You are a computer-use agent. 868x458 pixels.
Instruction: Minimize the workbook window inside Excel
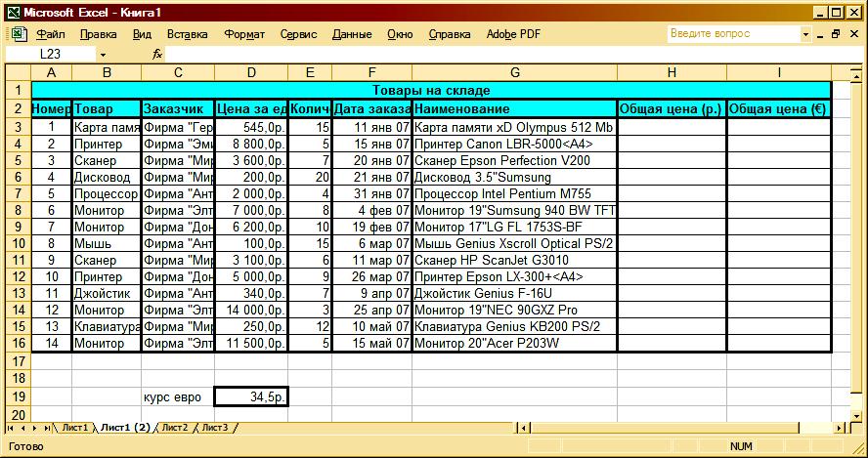(821, 34)
